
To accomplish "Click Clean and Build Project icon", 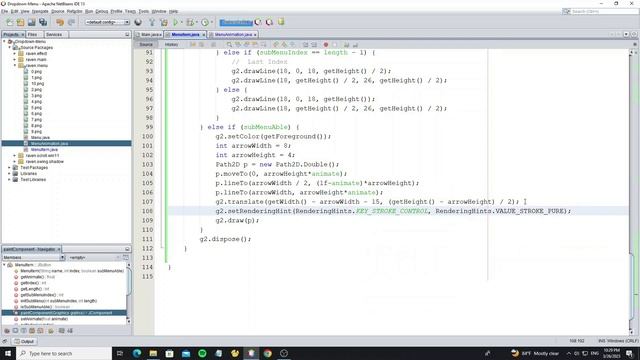I will [x=164, y=22].
